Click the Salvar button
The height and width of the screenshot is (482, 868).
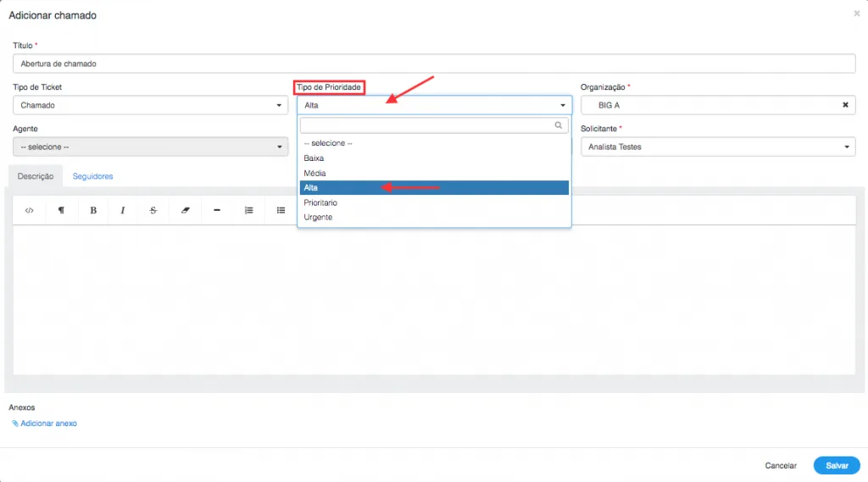(837, 465)
